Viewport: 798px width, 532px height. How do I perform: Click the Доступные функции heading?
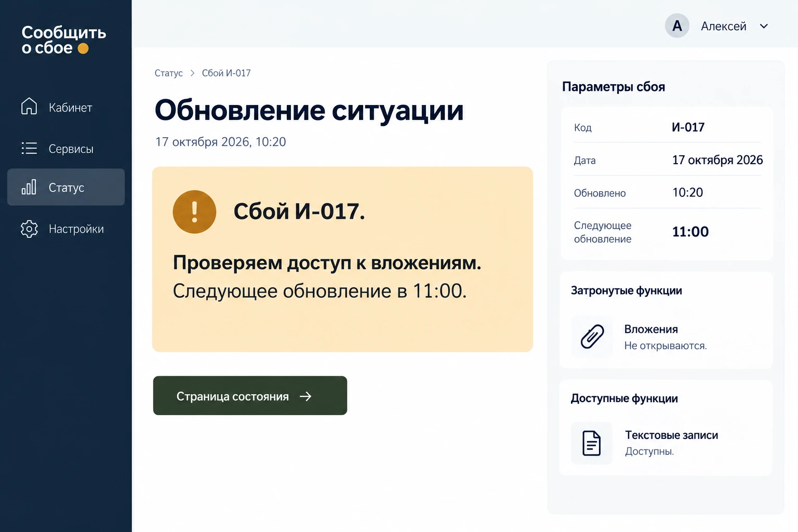point(624,398)
